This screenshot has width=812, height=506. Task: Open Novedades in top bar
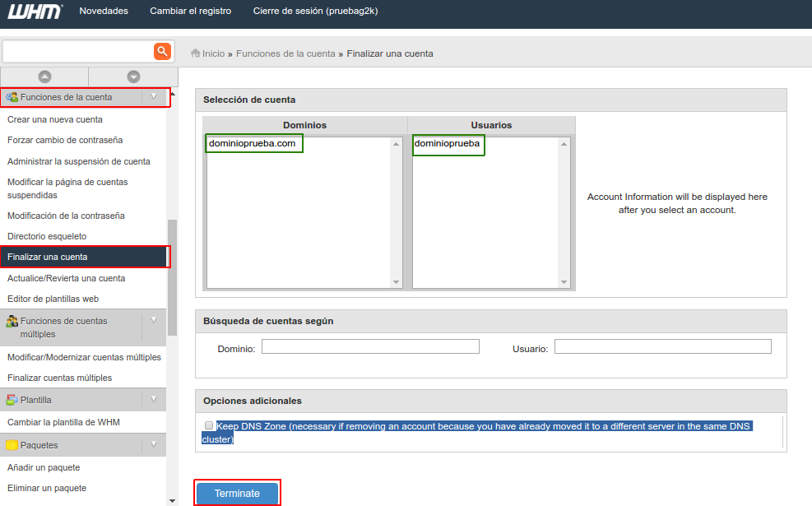click(x=104, y=11)
